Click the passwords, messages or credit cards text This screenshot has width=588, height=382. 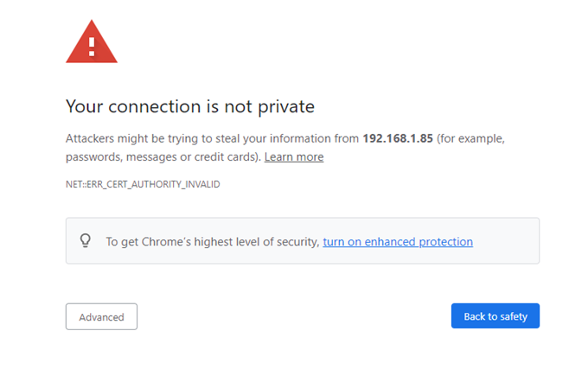163,157
